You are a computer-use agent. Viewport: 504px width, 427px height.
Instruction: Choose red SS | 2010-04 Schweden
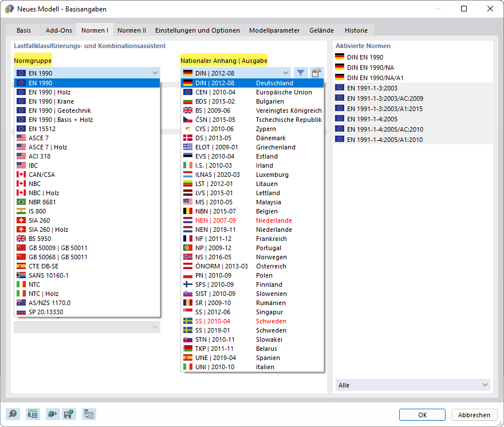click(x=253, y=321)
